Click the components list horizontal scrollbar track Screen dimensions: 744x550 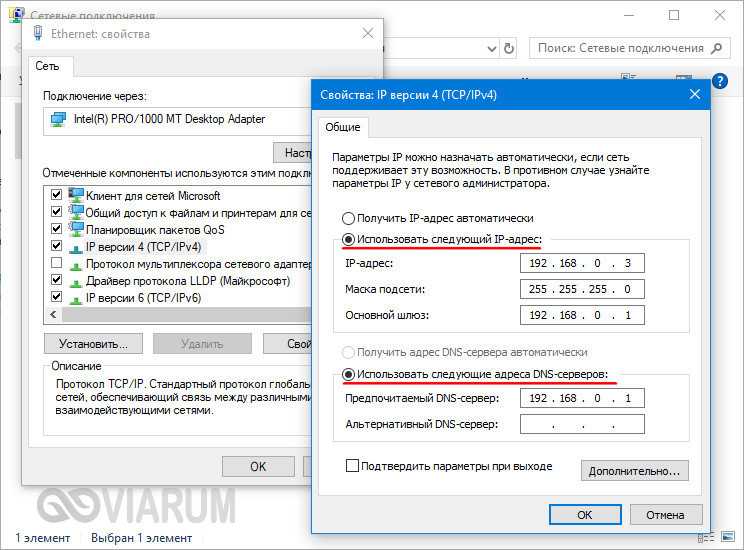[x=186, y=315]
